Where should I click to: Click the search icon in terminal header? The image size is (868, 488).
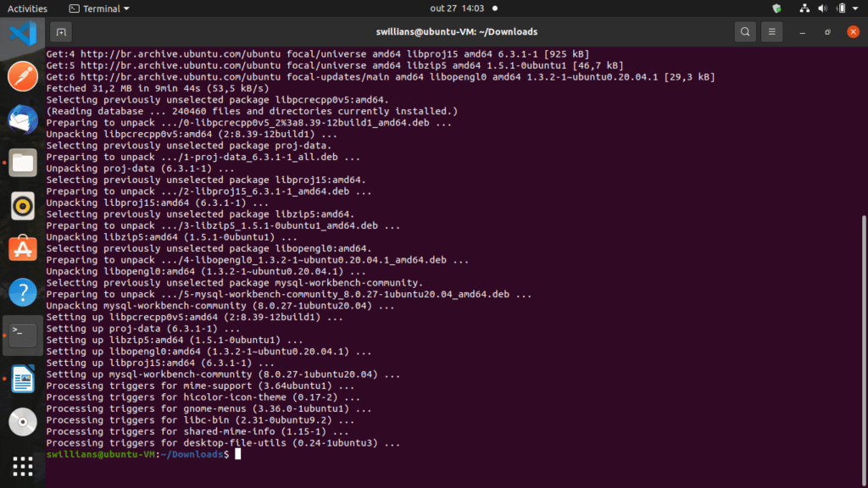[744, 32]
